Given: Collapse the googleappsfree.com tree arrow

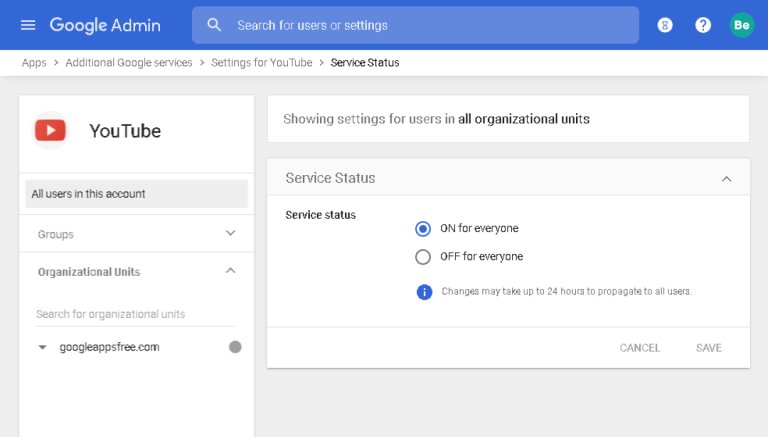Looking at the screenshot, I should (x=43, y=347).
